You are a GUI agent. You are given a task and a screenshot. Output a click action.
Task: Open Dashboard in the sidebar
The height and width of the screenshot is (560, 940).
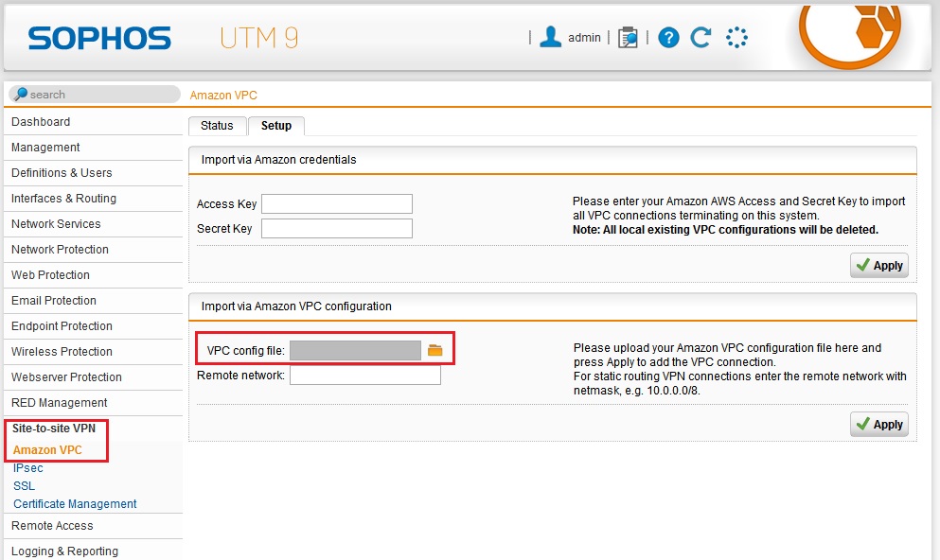pos(93,122)
